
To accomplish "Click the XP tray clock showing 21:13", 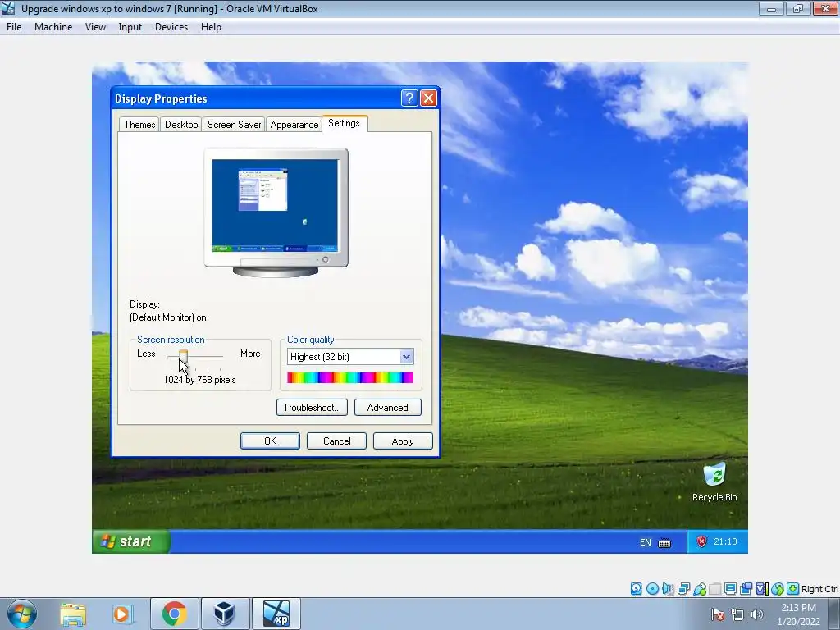I will [725, 541].
